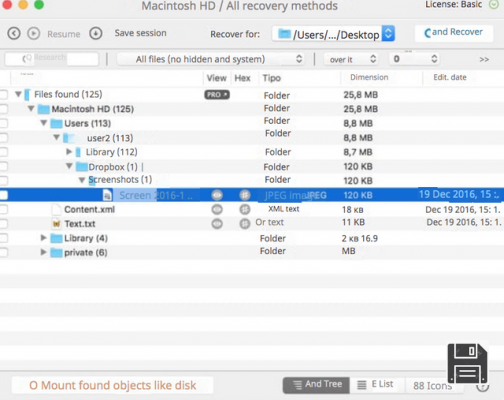Image resolution: width=504 pixels, height=400 pixels.
Task: Open the 'over it' size condition dropdown
Action: pos(351,59)
